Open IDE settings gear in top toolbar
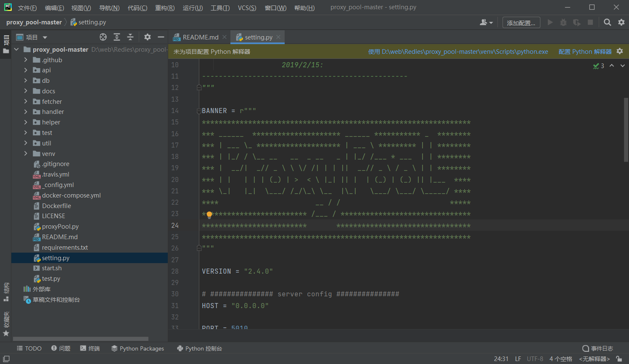The image size is (629, 364). [621, 22]
